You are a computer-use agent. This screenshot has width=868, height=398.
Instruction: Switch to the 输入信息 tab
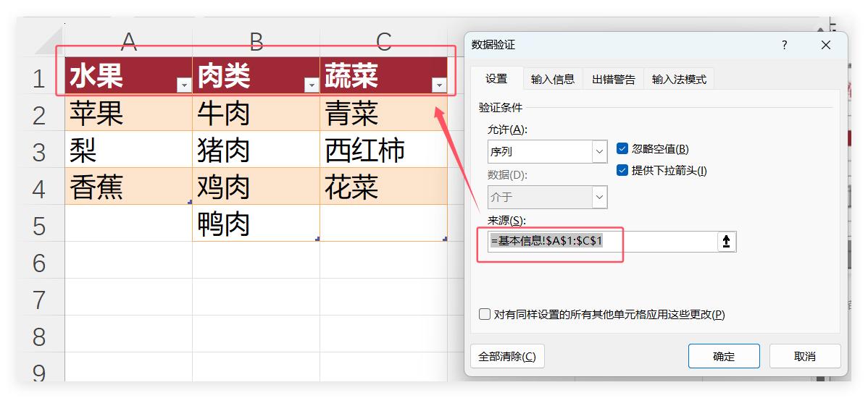pos(553,80)
